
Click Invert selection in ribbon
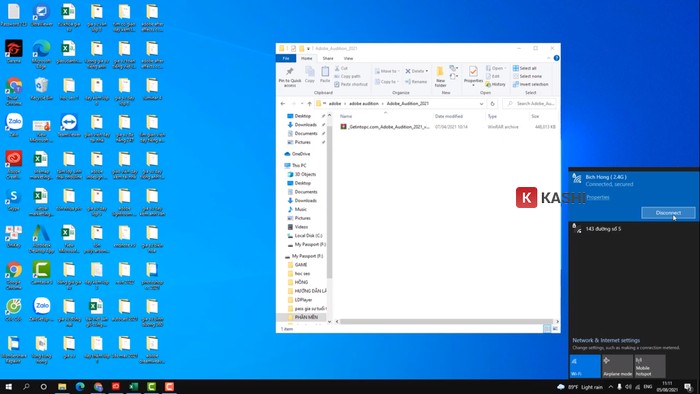[531, 84]
